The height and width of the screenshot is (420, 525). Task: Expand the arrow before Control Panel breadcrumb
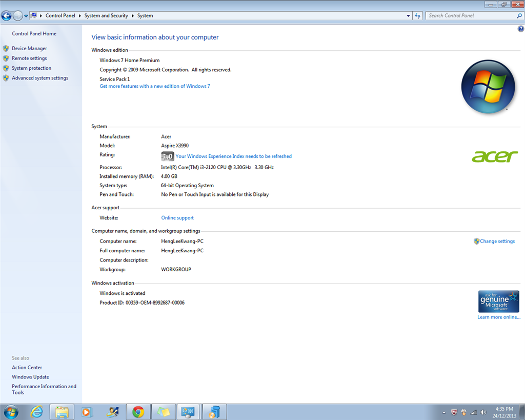[41, 16]
